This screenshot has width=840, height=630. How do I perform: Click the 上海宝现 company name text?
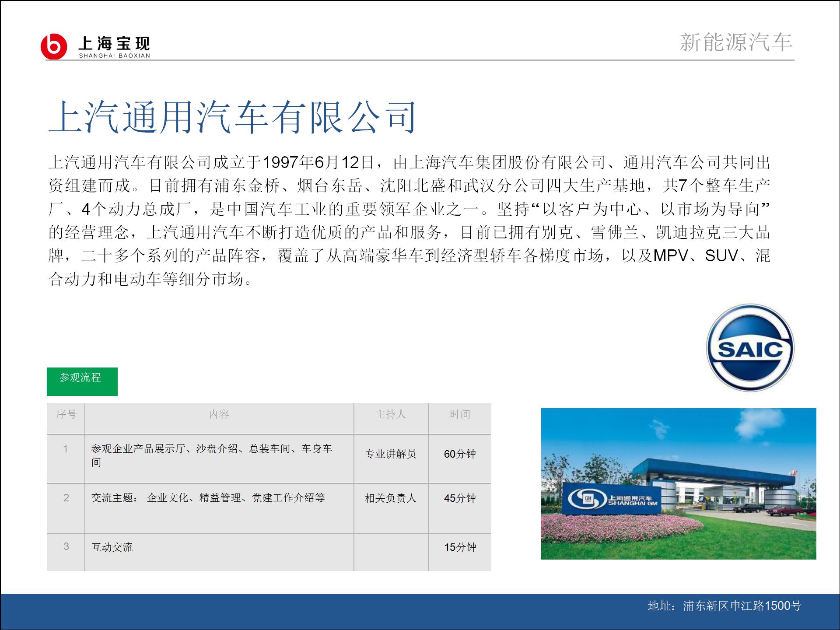click(114, 43)
